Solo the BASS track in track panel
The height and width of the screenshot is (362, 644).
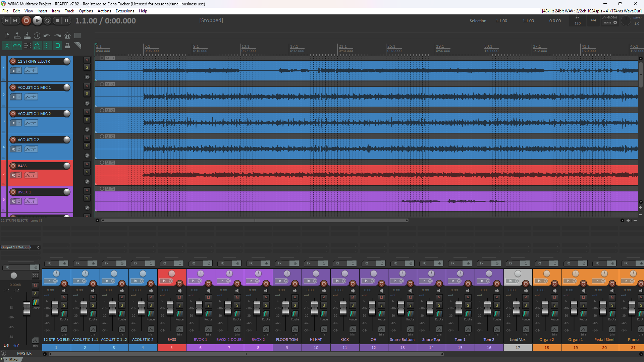tap(87, 172)
